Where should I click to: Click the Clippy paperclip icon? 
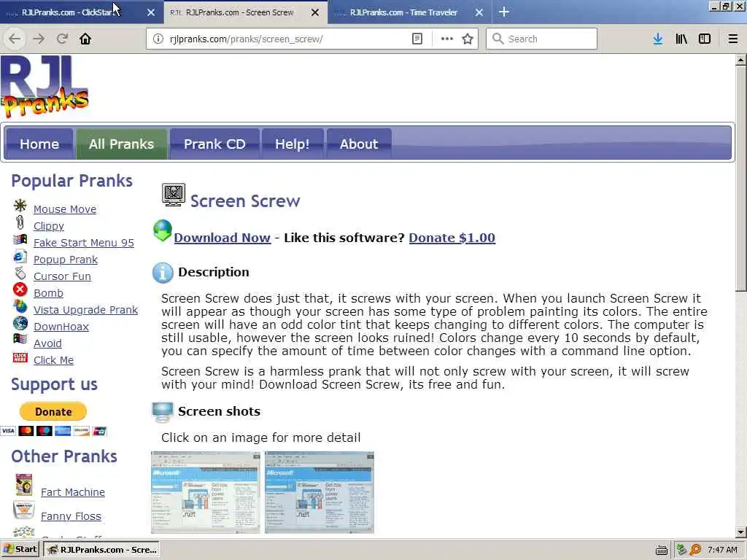[20, 222]
